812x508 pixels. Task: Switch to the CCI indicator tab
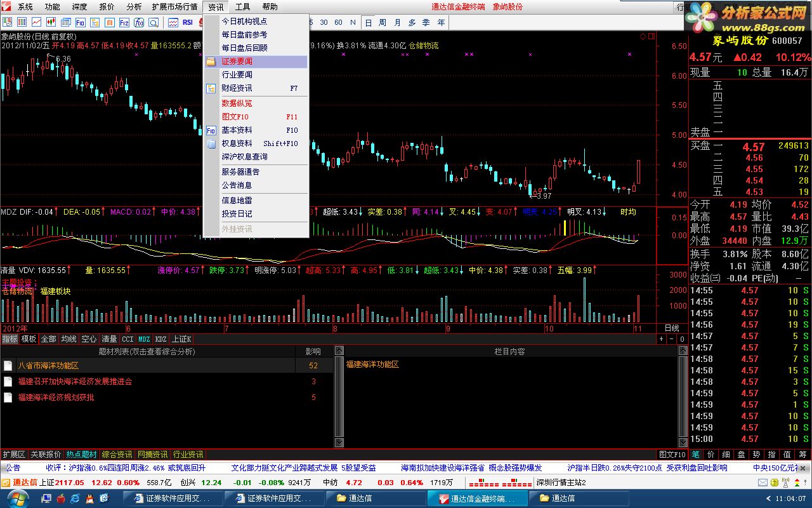click(128, 339)
